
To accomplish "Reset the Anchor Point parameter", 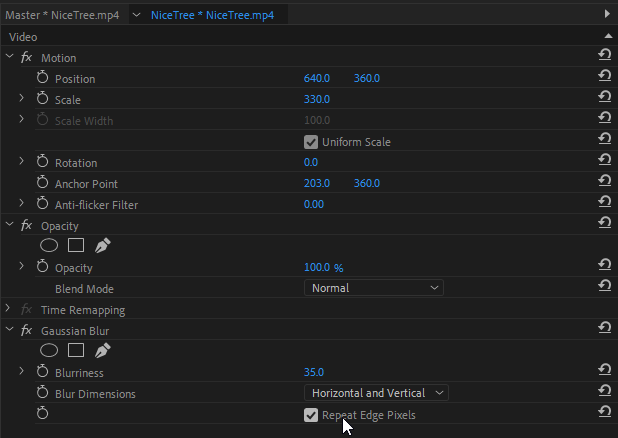I will (x=604, y=183).
